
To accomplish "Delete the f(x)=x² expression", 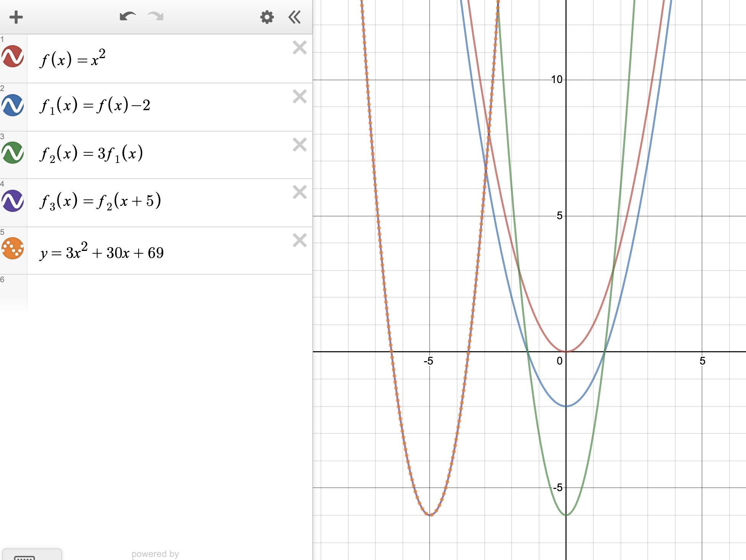I will coord(300,48).
